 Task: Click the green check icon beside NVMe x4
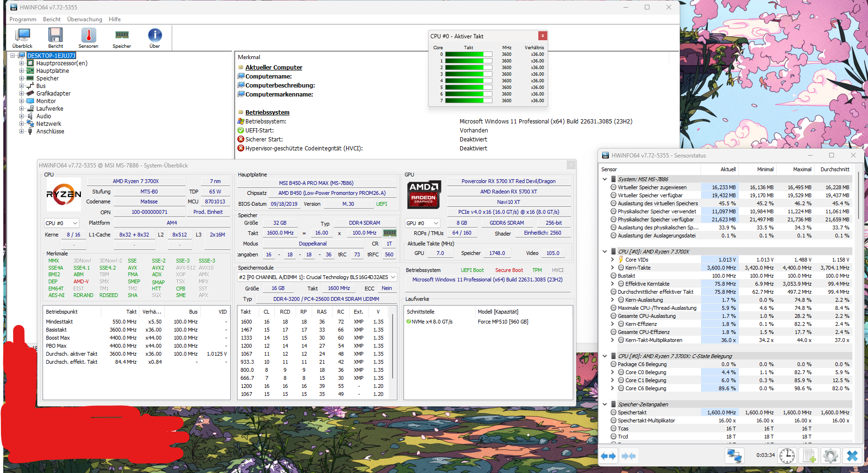[x=409, y=322]
